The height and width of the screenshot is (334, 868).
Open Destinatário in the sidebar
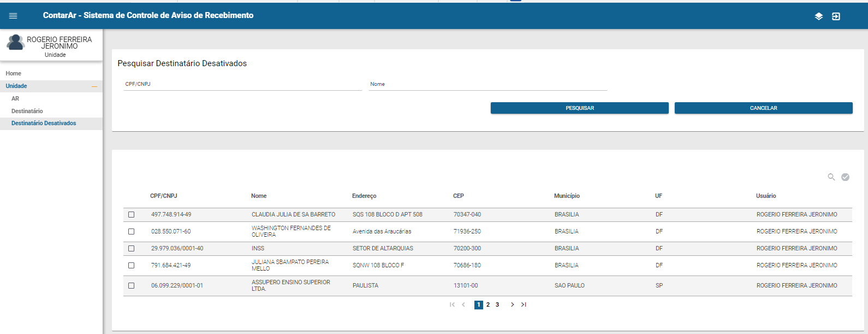pos(27,111)
